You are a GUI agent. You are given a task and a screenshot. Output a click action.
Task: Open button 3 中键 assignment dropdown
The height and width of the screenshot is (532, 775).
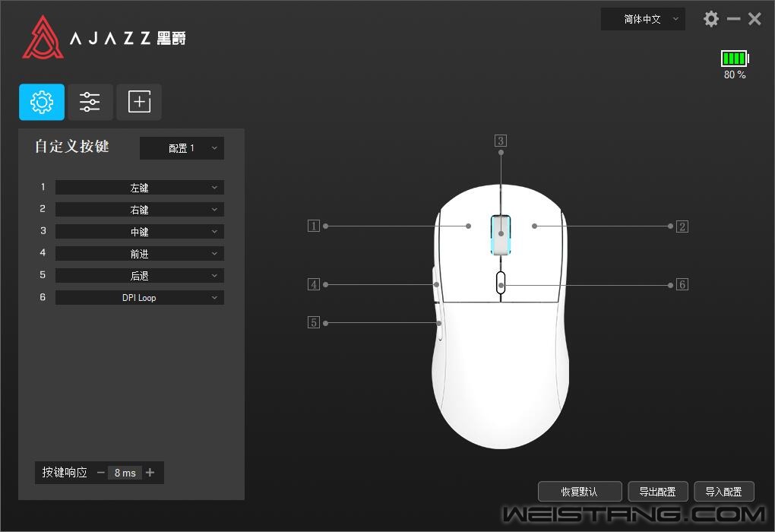(x=139, y=231)
